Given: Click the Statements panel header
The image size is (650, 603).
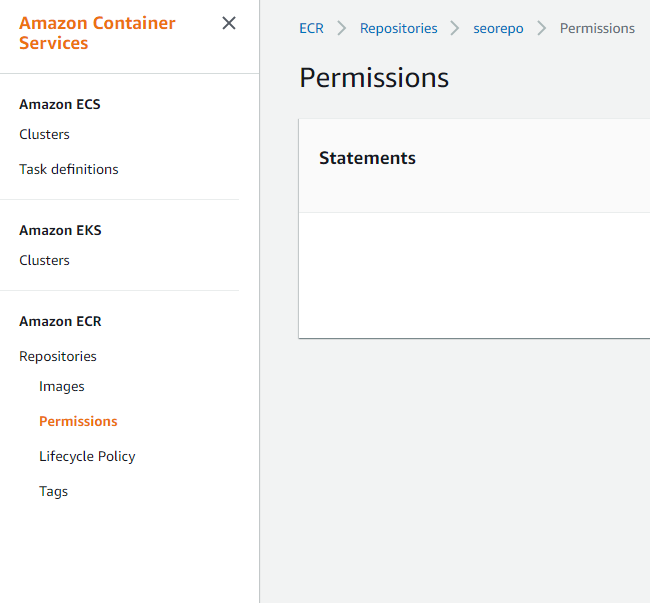Looking at the screenshot, I should [x=367, y=158].
